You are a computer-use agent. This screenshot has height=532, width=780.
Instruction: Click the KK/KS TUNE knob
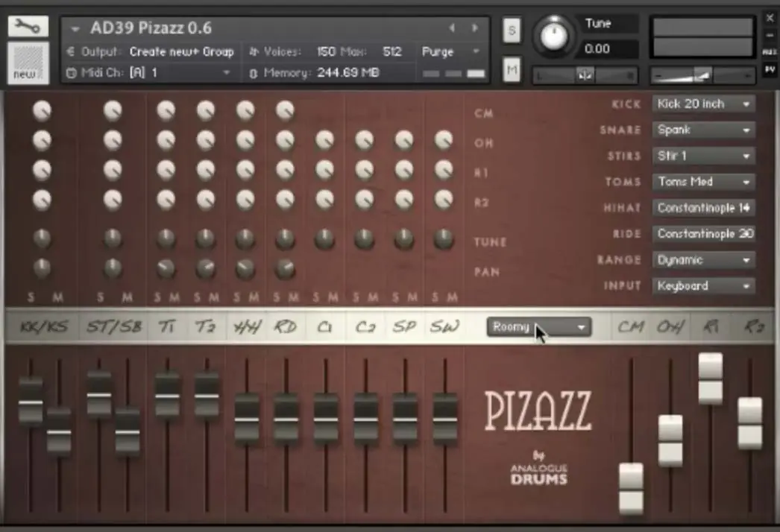(x=43, y=238)
